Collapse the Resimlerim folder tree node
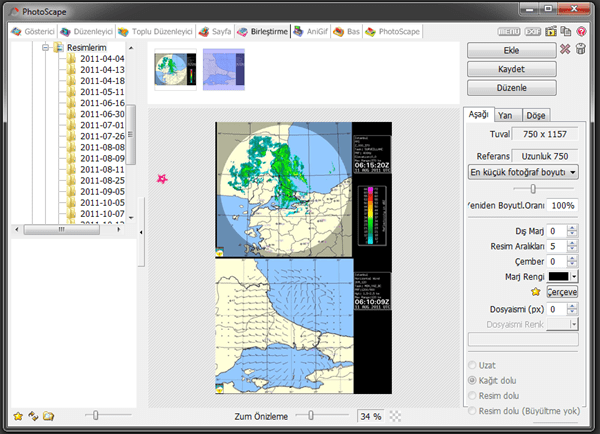 pyautogui.click(x=46, y=46)
